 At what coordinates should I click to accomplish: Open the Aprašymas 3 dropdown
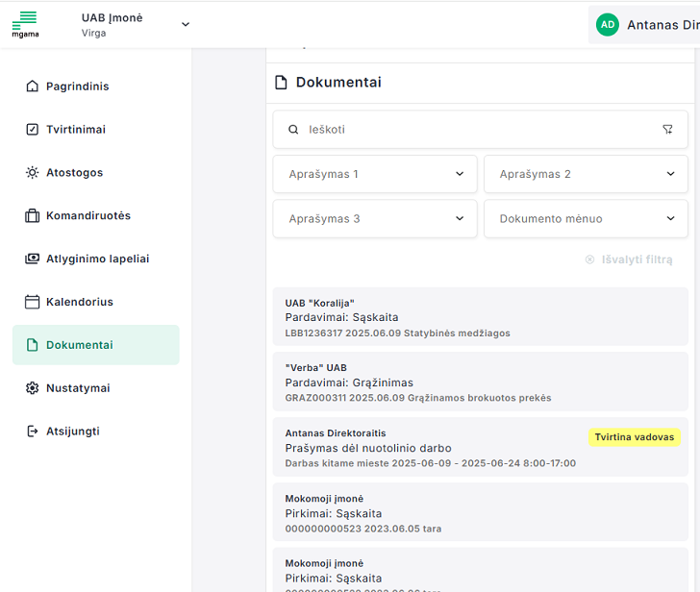375,219
